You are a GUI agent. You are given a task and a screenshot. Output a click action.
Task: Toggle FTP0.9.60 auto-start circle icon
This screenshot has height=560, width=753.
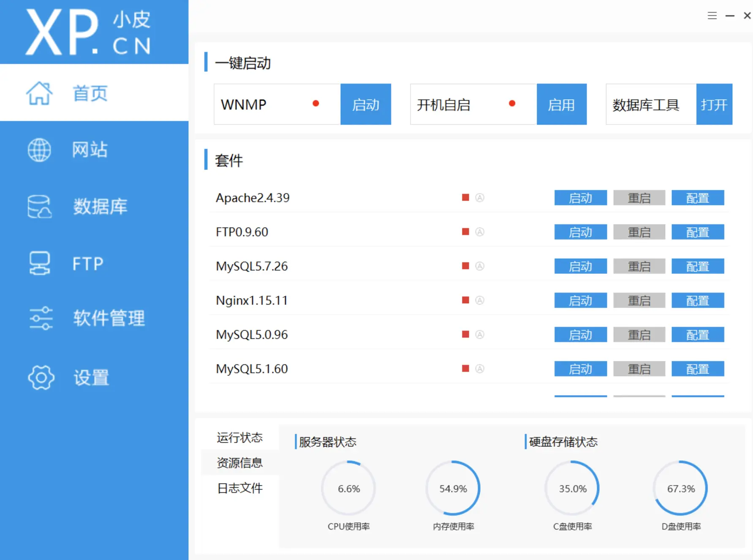pos(480,231)
